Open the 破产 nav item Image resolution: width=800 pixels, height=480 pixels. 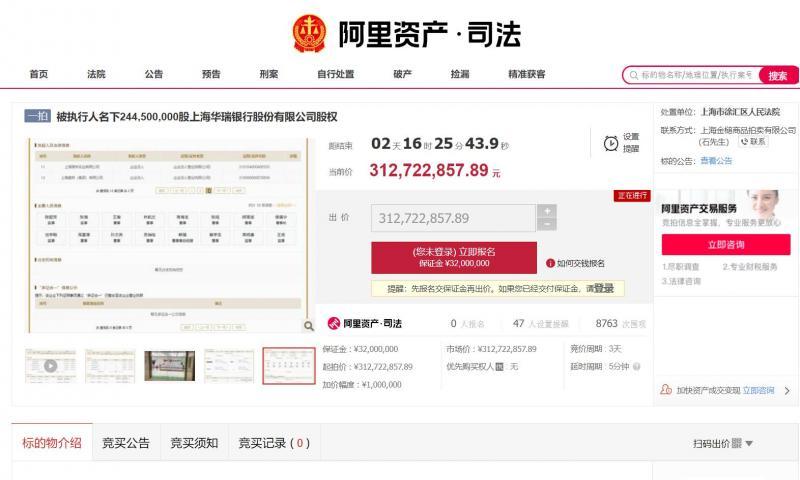pyautogui.click(x=403, y=74)
